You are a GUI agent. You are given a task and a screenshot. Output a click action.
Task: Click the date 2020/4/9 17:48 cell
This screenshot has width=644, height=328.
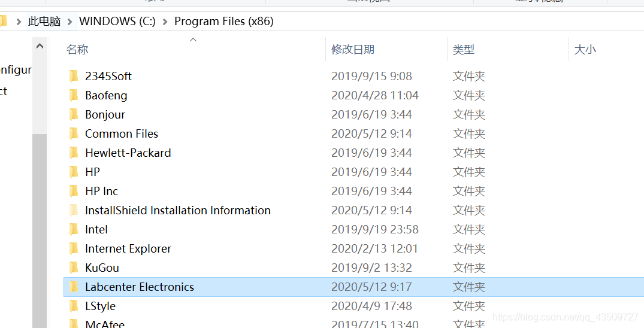pyautogui.click(x=371, y=306)
